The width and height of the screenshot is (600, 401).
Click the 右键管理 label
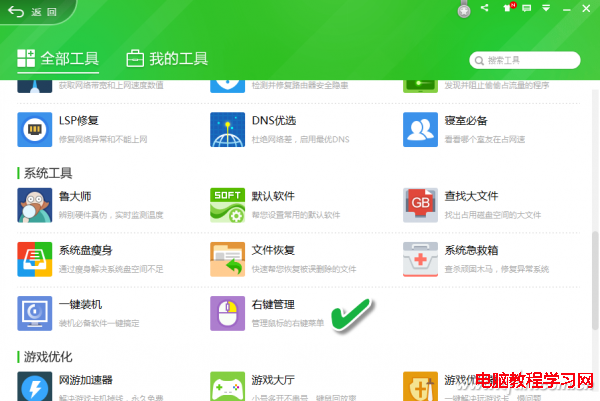[x=273, y=305]
